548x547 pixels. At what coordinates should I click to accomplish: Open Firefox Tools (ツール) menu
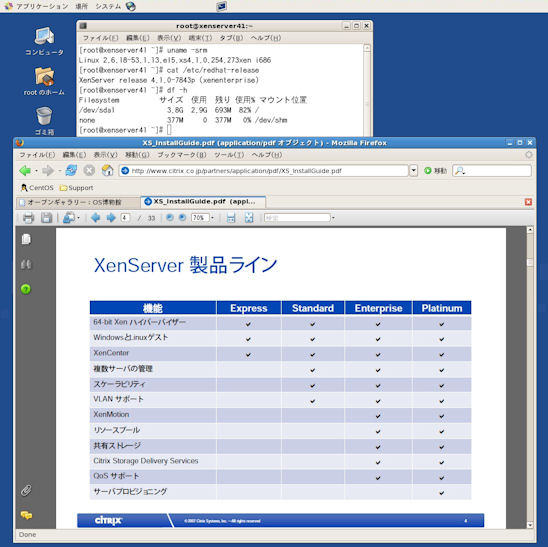tap(229, 154)
